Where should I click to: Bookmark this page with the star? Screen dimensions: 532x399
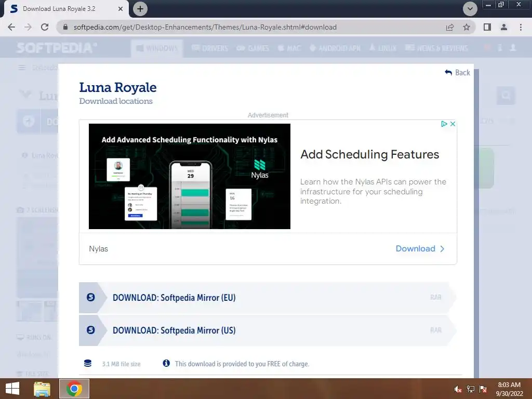(x=467, y=27)
